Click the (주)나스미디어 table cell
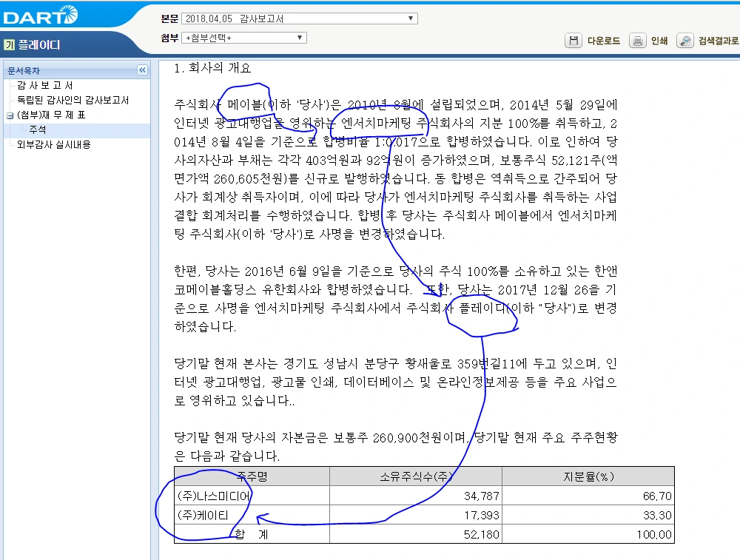The width and height of the screenshot is (740, 560). click(x=252, y=496)
